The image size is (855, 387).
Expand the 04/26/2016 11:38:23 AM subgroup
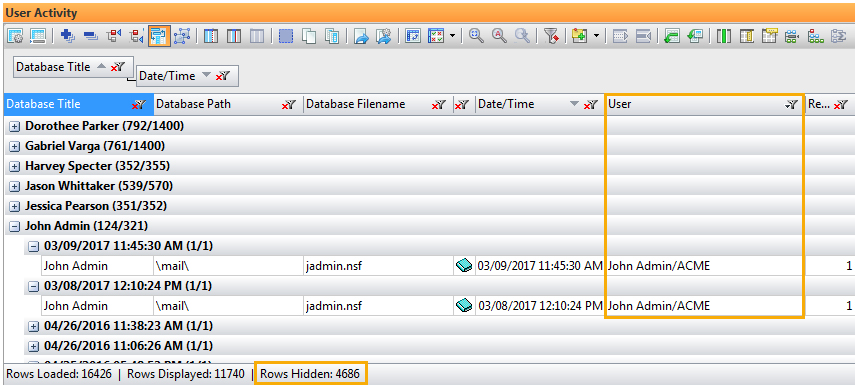click(x=34, y=326)
